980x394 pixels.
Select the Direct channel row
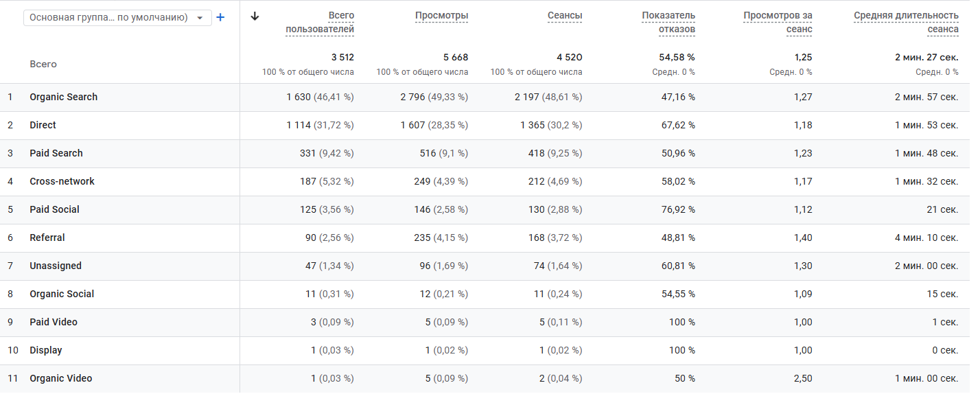tap(43, 126)
